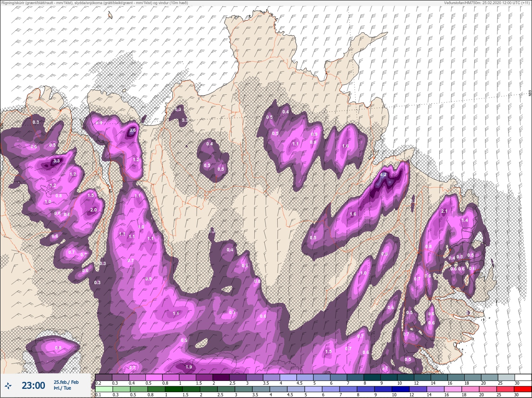
Task: Click the 3.3 precipitation value on the map
Action: [x=57, y=161]
